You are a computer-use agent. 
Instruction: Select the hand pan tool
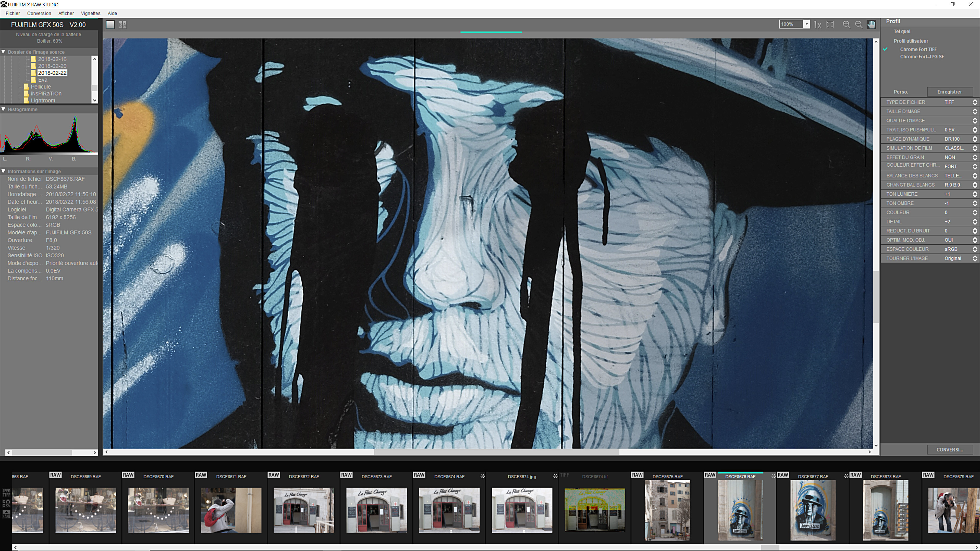tap(871, 24)
